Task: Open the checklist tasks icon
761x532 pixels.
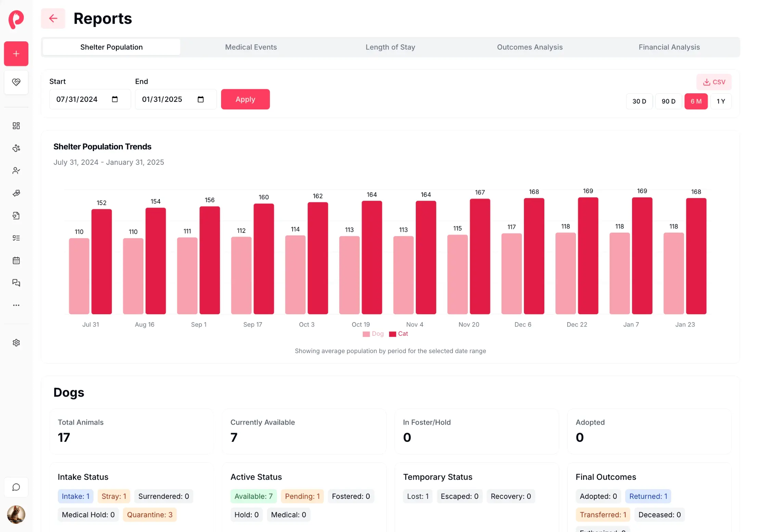Action: coord(16,238)
